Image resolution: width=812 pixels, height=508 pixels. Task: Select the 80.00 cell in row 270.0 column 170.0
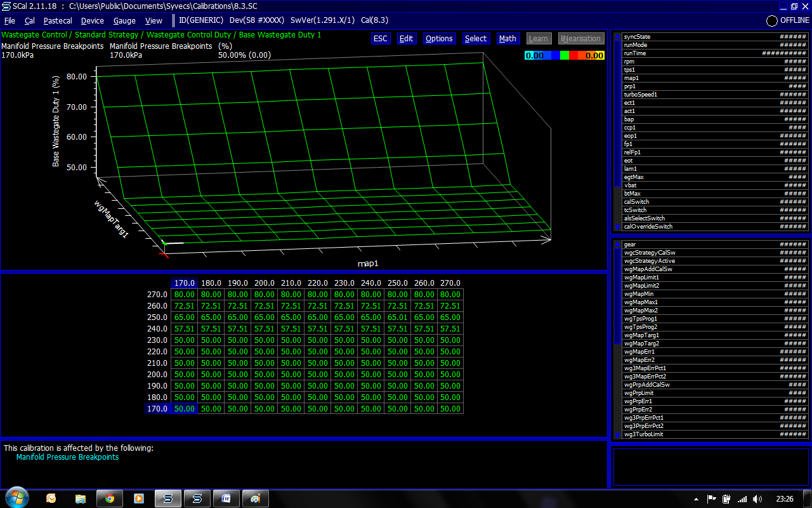point(184,295)
